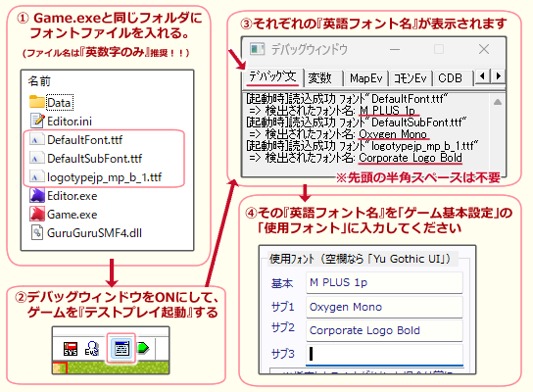Start test play with green arrow
This screenshot has height=392, width=533.
[143, 348]
